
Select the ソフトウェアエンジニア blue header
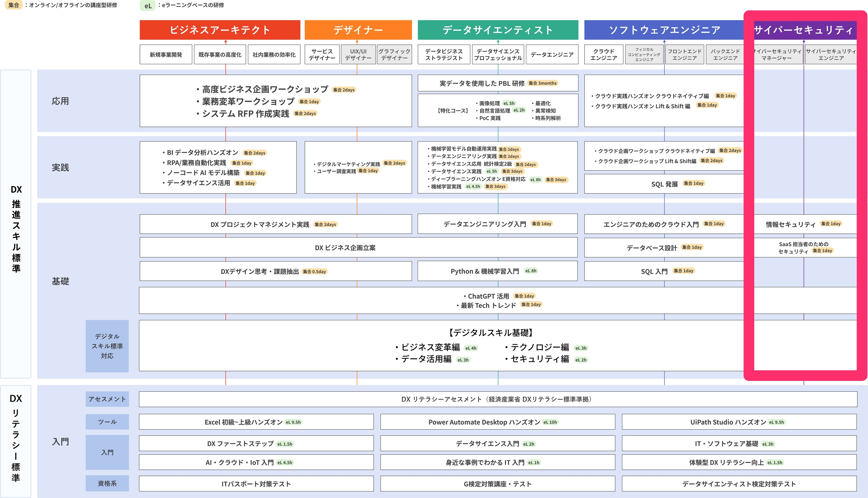click(664, 30)
